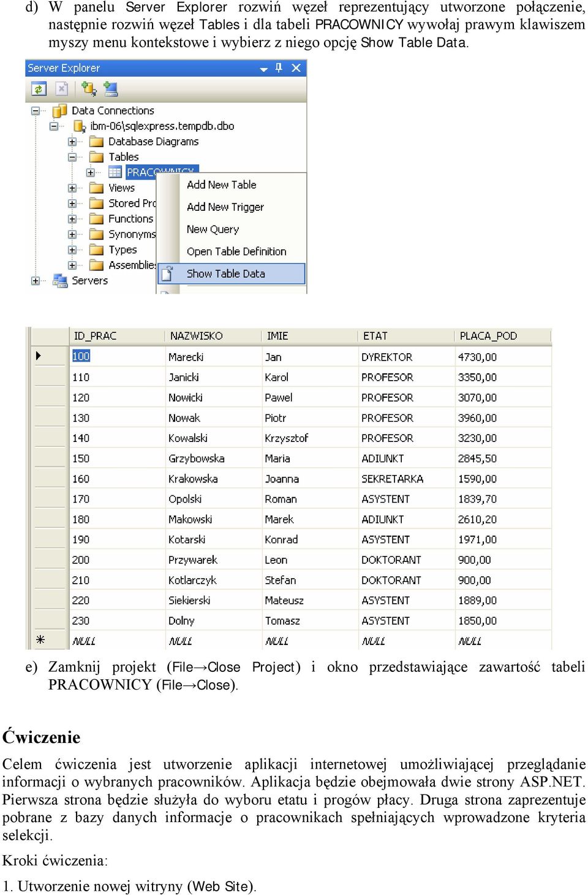Click the Synonyms folder icon
Image resolution: width=588 pixels, height=895 pixels.
click(x=96, y=234)
